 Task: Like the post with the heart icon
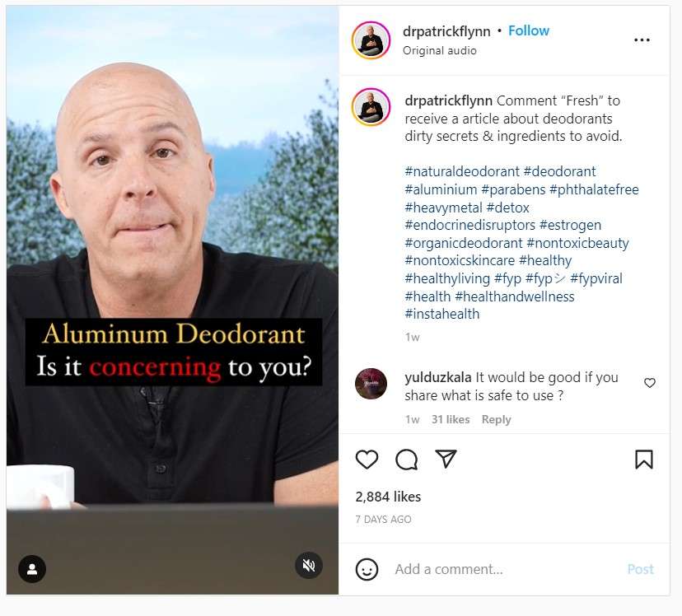[x=367, y=460]
